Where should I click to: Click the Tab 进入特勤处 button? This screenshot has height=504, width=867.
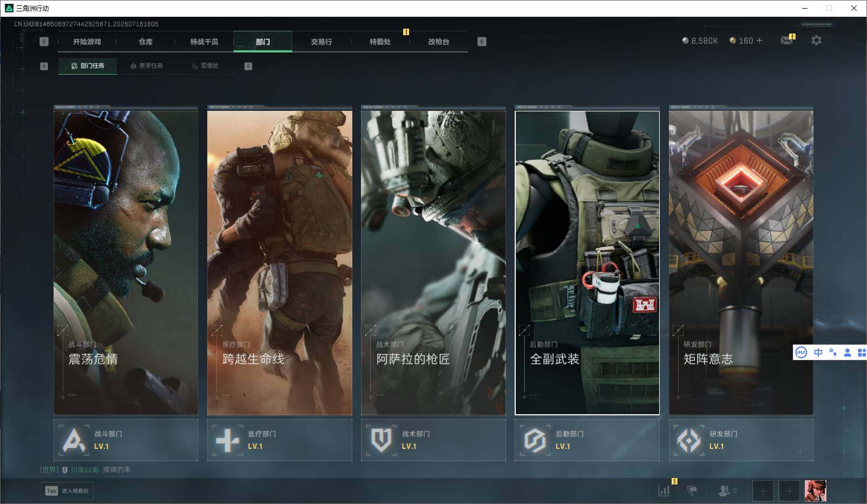(67, 491)
